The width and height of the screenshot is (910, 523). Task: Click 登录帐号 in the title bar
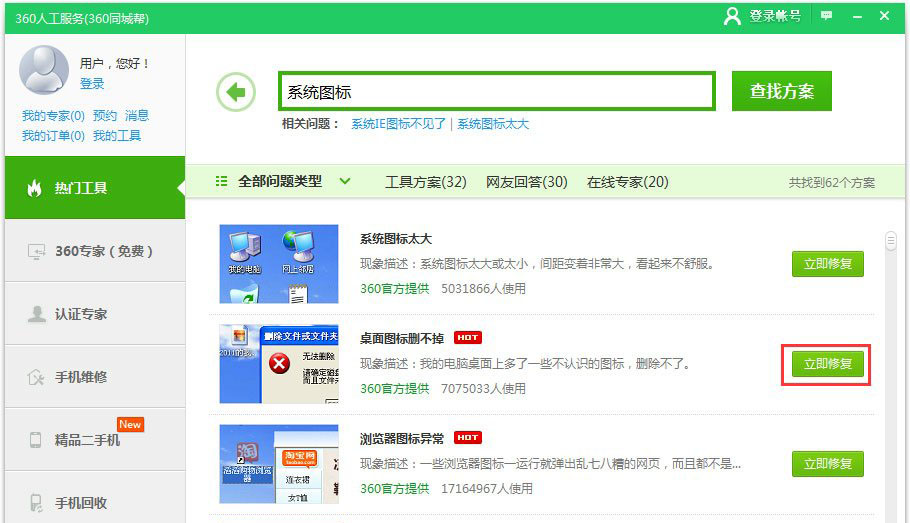click(775, 16)
